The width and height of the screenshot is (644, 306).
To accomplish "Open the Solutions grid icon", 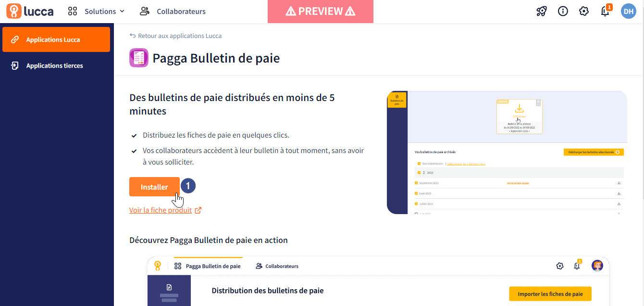I will [73, 11].
